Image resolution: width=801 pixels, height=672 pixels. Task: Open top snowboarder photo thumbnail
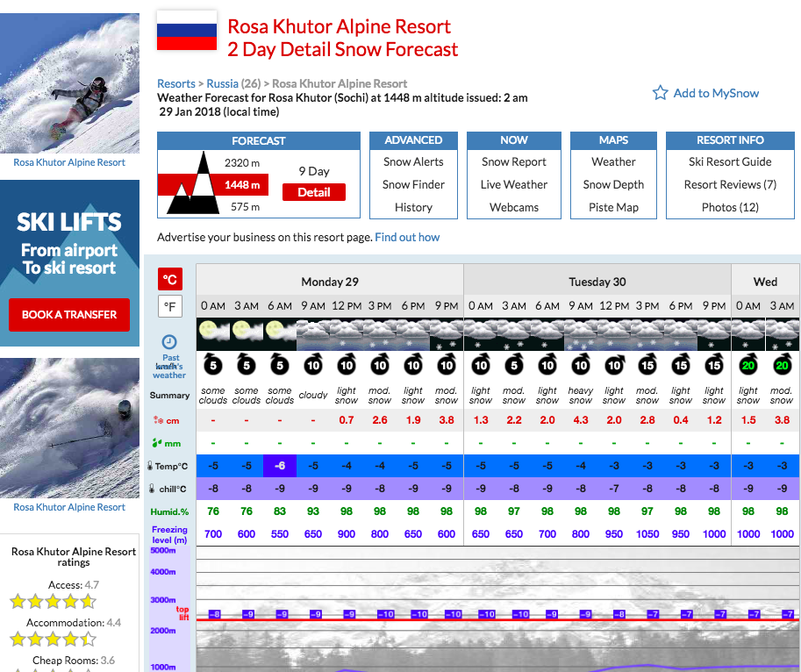(69, 83)
